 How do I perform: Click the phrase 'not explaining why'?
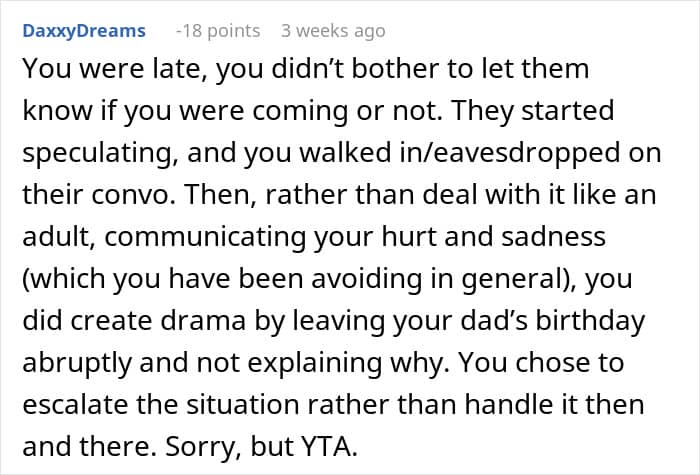[323, 363]
